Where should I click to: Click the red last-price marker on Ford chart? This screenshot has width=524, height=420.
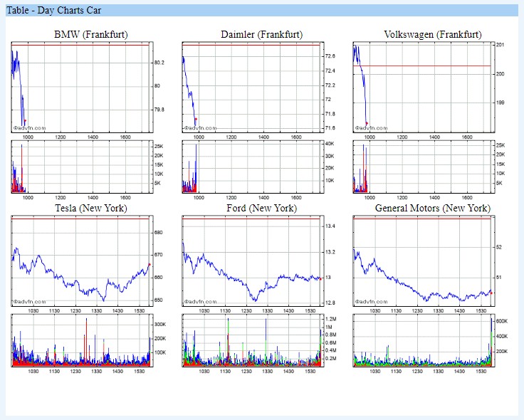pyautogui.click(x=320, y=279)
